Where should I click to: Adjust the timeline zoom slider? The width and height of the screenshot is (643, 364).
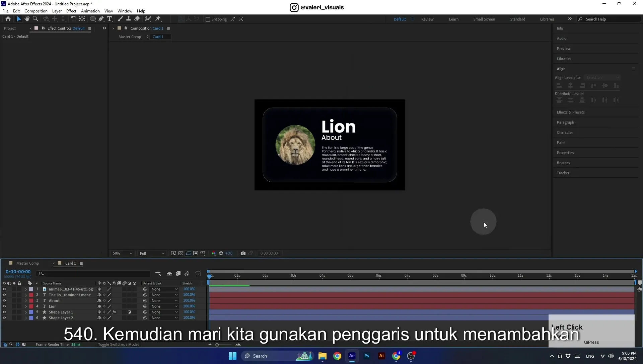[217, 345]
